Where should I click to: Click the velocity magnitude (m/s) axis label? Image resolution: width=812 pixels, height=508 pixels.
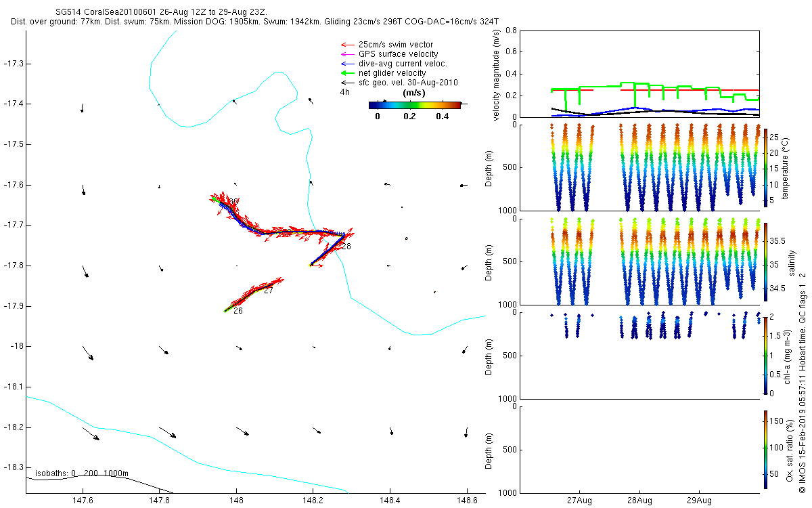point(497,75)
